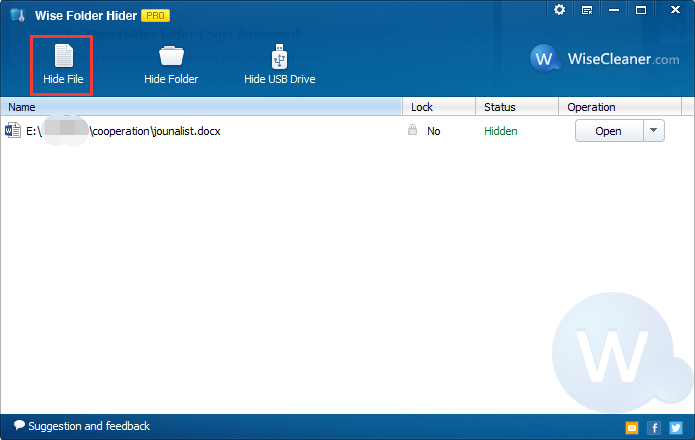This screenshot has height=440, width=695.
Task: Maximize the Wise Folder Hider window
Action: click(x=641, y=10)
